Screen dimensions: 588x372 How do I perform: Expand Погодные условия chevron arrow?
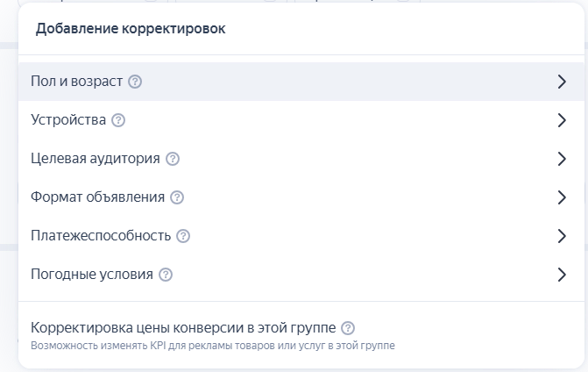click(562, 275)
